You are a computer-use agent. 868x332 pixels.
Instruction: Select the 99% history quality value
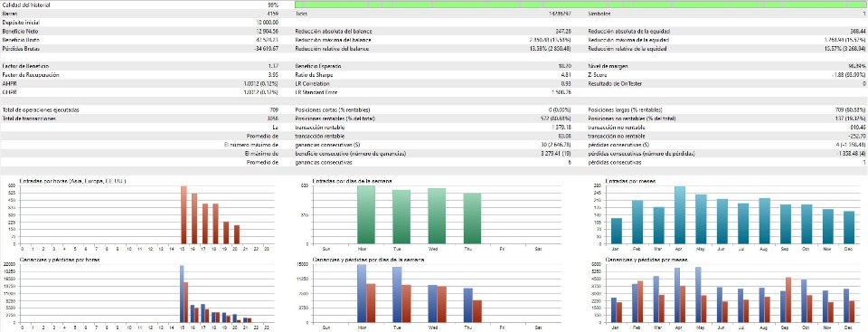[272, 5]
